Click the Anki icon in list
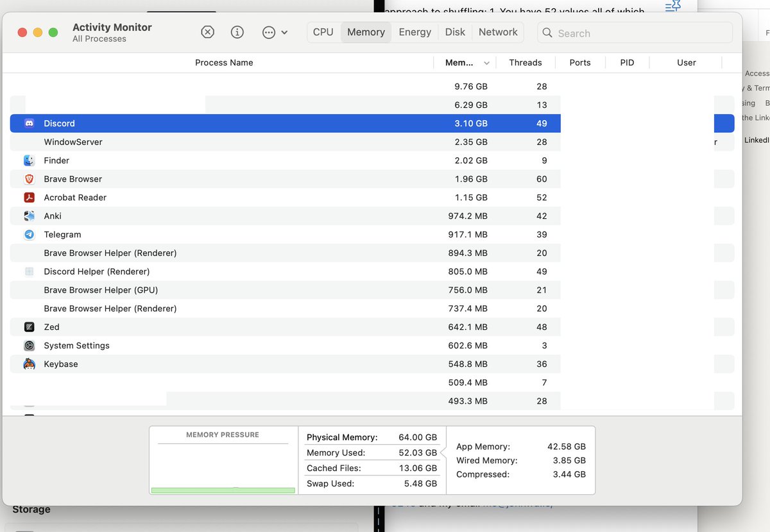The width and height of the screenshot is (770, 532). 29,216
